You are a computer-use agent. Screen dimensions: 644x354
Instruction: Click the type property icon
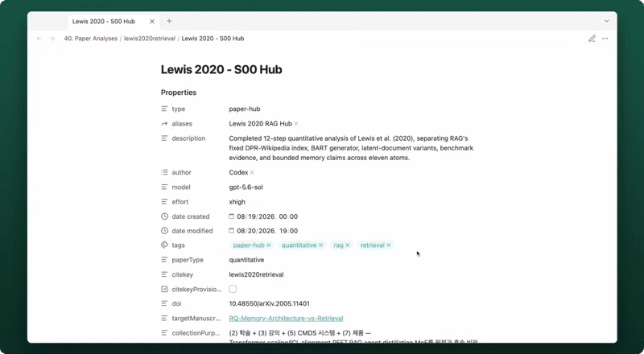click(164, 109)
